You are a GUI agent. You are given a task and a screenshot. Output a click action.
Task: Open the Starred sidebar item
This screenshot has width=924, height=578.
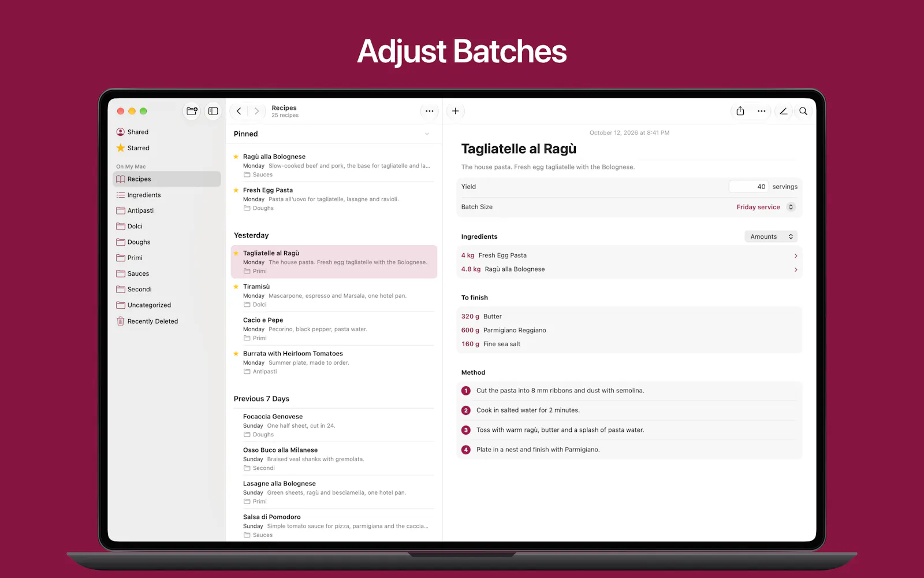click(167, 148)
